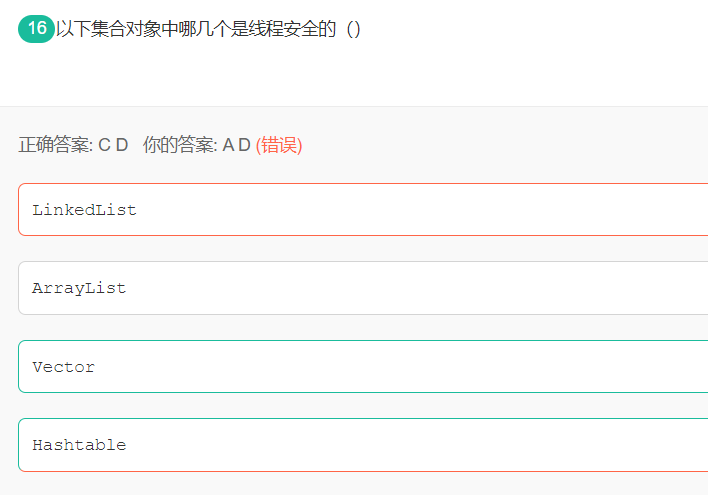Choose the Hashtable answer option
Screen dimensions: 708x495
[x=363, y=445]
